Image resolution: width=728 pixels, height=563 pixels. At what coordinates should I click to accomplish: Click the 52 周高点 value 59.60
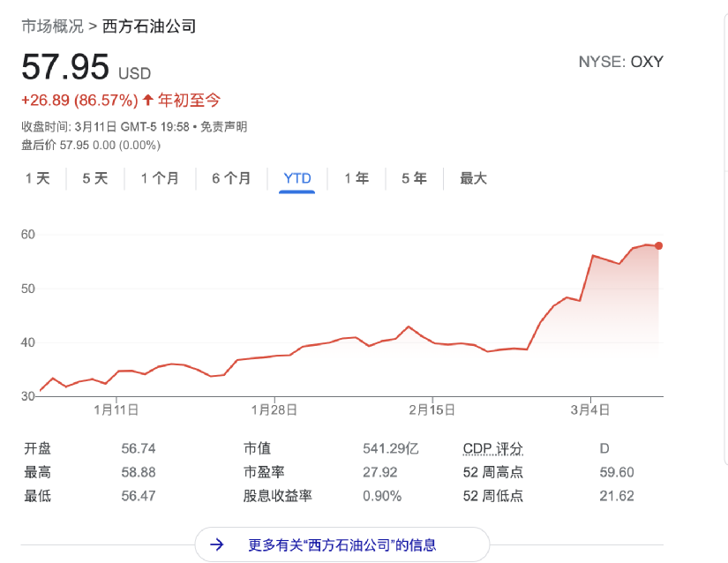point(618,472)
